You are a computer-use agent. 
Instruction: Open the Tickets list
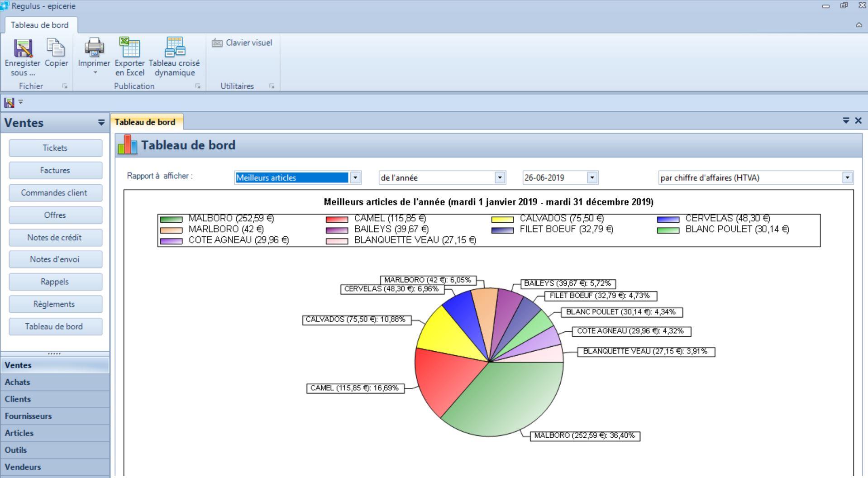pos(55,148)
